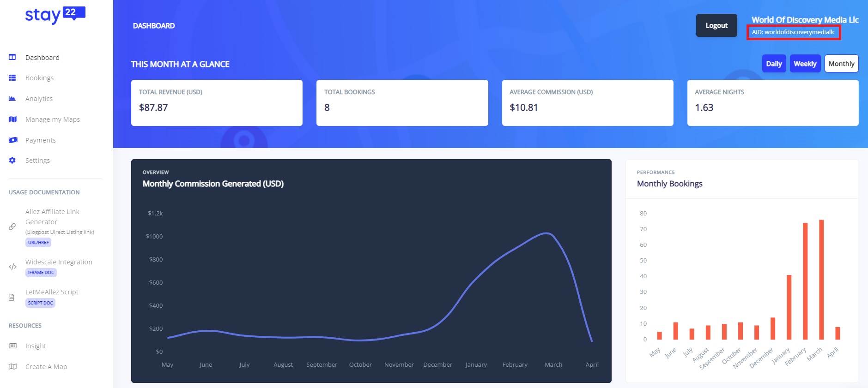Click the Create A Map icon
868x388 pixels.
pos(12,366)
